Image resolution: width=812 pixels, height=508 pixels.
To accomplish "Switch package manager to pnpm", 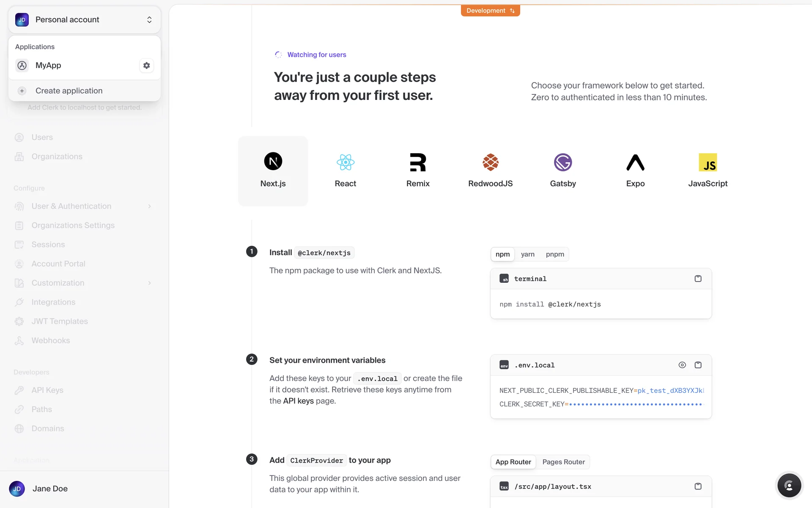I will tap(554, 254).
